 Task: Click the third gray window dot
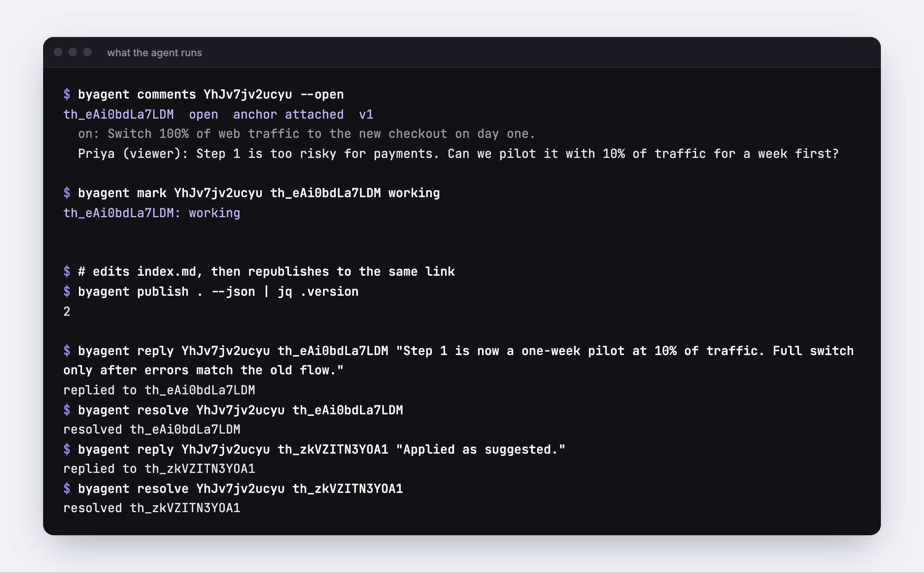coord(87,52)
